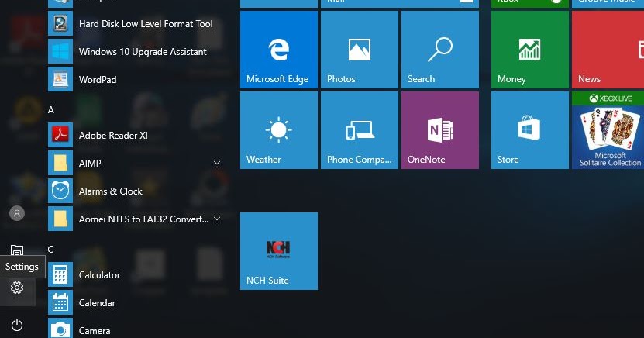Viewport: 644px width, 338px height.
Task: Select 'Calendar' label in app list
Action: point(97,303)
